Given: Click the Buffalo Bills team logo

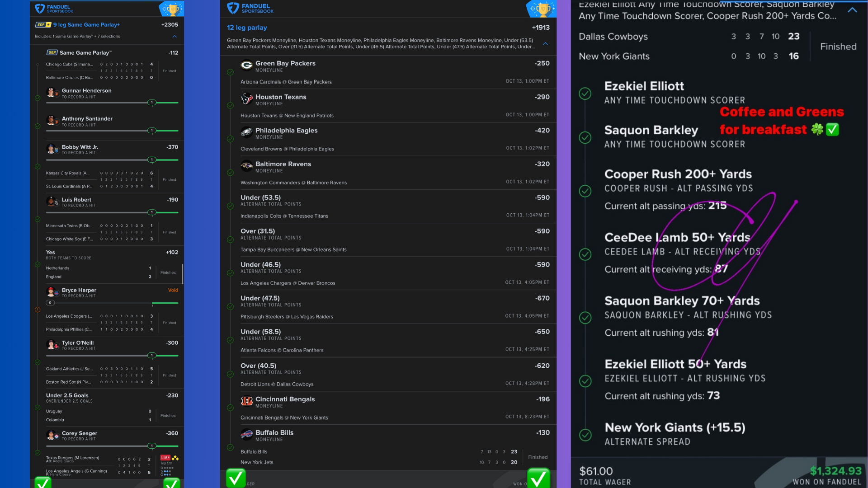Looking at the screenshot, I should (x=246, y=435).
